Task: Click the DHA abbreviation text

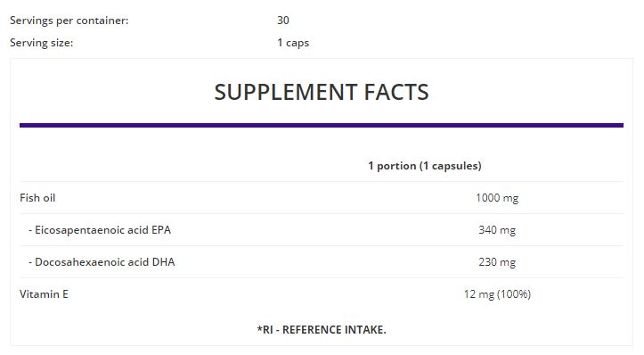Action: [164, 262]
